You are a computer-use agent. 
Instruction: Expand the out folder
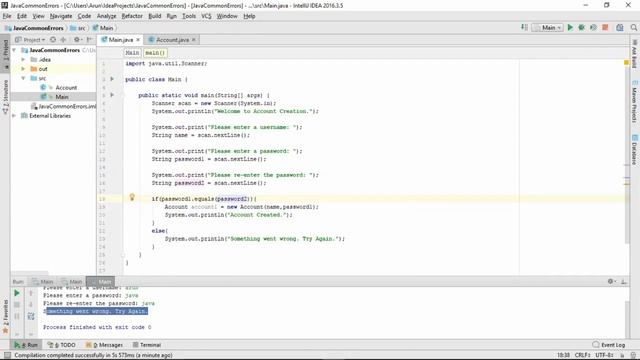click(x=23, y=69)
